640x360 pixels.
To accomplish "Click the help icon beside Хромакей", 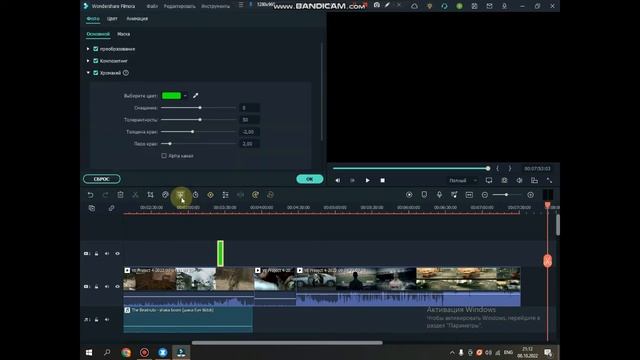I will [126, 73].
